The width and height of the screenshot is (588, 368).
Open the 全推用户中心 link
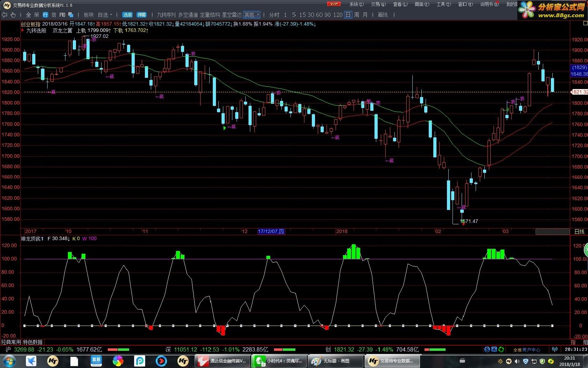tap(526, 350)
